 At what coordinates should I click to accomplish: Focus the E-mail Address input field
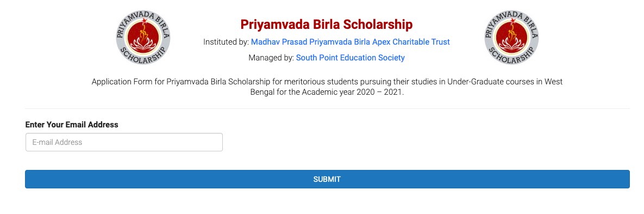(x=124, y=142)
